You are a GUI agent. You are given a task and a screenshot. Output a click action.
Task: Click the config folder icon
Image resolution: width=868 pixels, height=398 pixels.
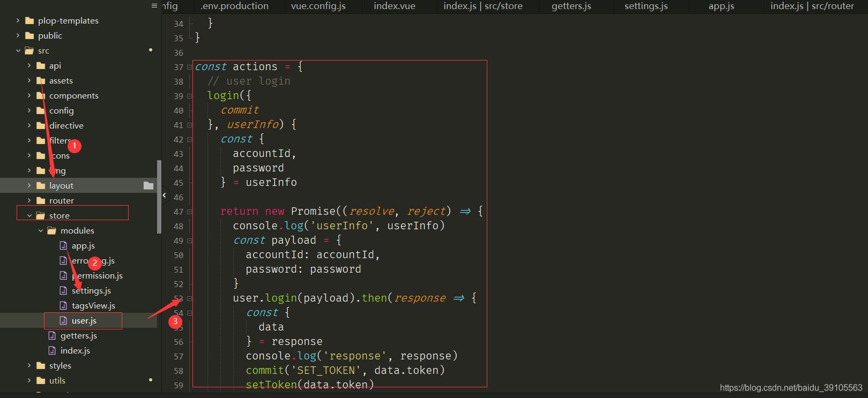41,111
